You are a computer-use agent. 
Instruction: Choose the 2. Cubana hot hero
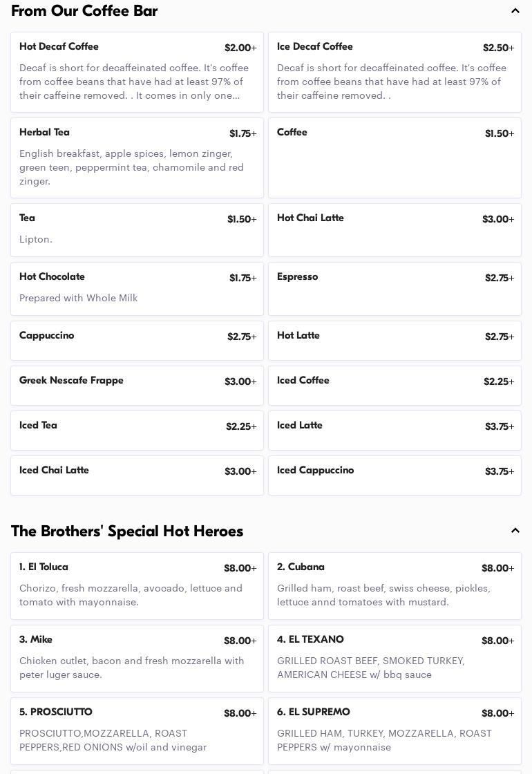(395, 585)
